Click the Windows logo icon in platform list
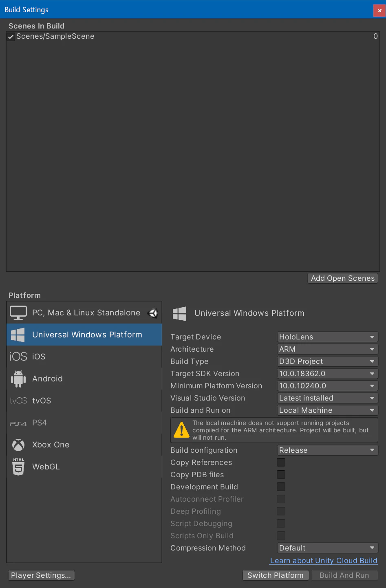Image resolution: width=386 pixels, height=588 pixels. pos(18,335)
